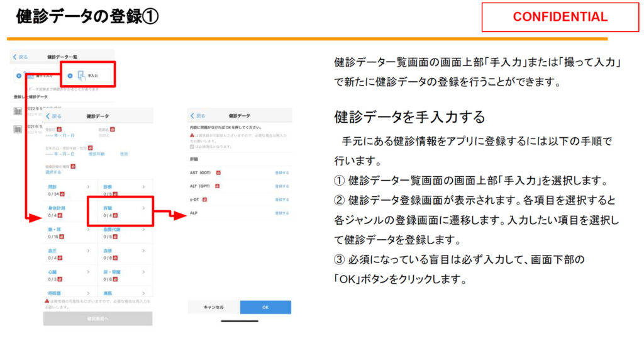Click the second registered data list icon
This screenshot has height=338, width=644.
18,129
